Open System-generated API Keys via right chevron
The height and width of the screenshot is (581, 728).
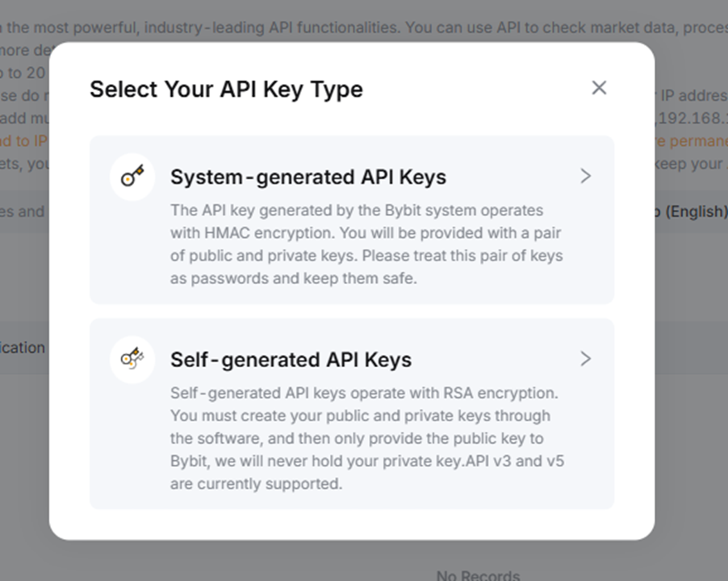pyautogui.click(x=586, y=177)
